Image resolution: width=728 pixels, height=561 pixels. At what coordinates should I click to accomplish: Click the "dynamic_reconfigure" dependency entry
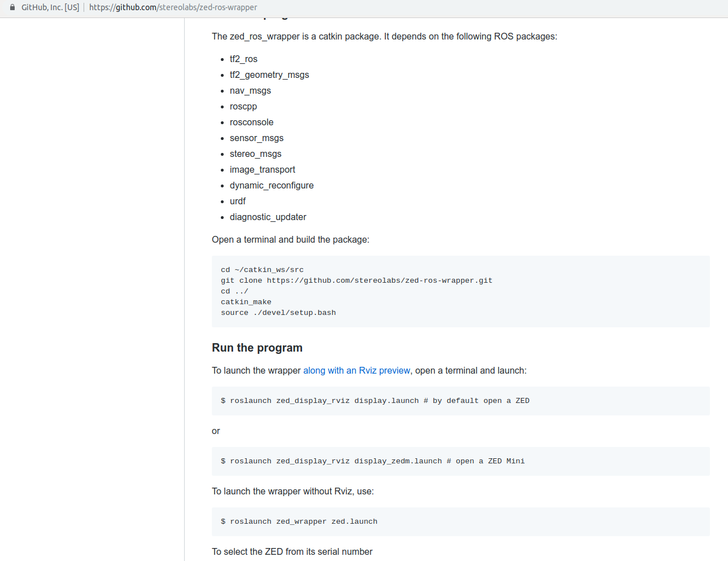pyautogui.click(x=272, y=185)
